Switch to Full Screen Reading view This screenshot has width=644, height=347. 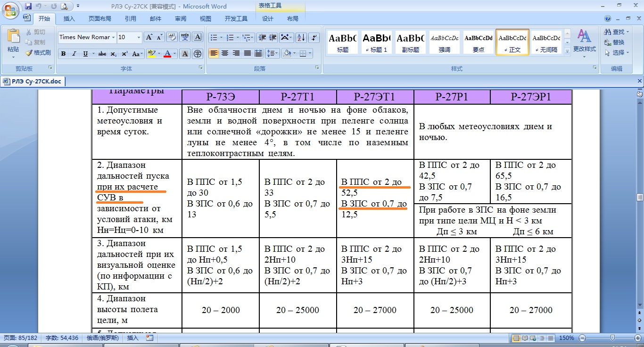(525, 338)
